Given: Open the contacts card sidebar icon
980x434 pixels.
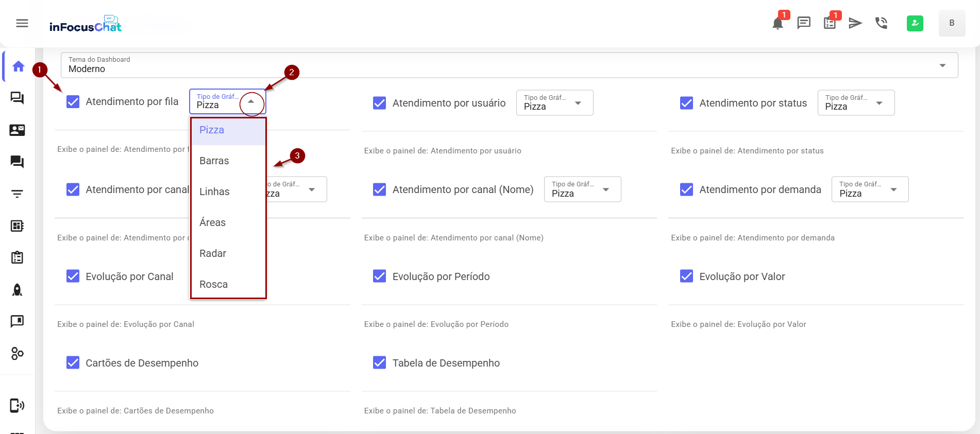Looking at the screenshot, I should click(x=18, y=130).
